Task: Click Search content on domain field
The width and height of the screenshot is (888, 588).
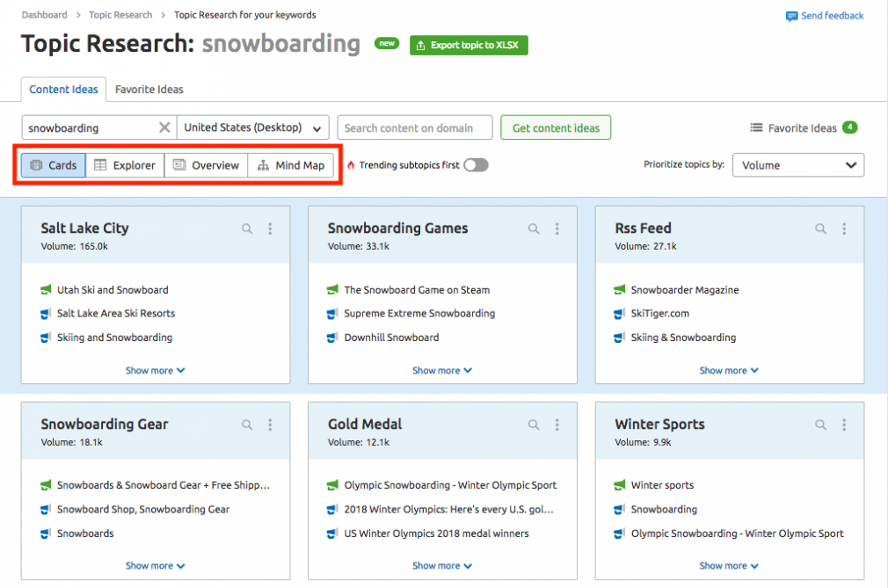Action: (x=415, y=128)
